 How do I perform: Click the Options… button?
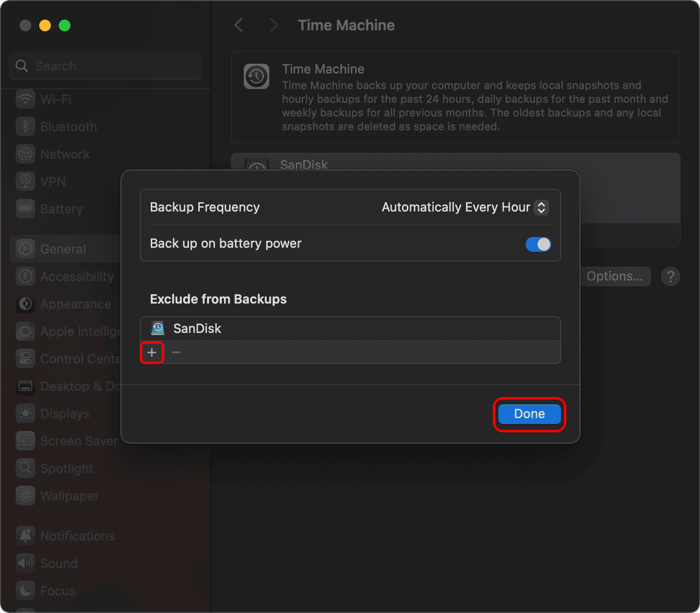(x=615, y=277)
